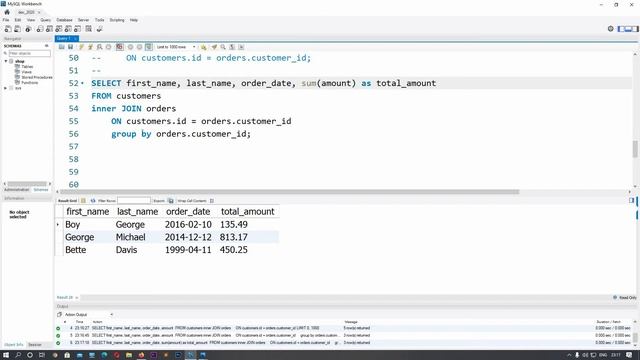Viewport: 640px width, 360px height.
Task: Select the Query 1 editor tab
Action: pyautogui.click(x=67, y=38)
